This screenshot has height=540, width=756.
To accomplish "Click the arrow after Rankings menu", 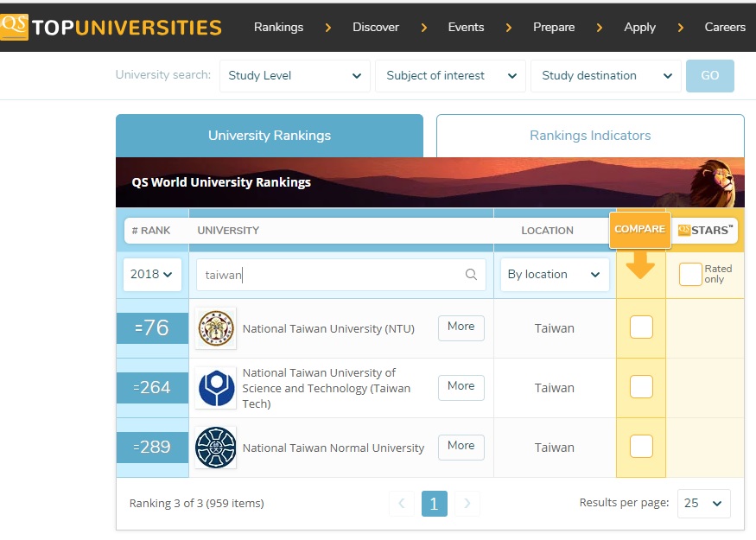I will point(328,28).
